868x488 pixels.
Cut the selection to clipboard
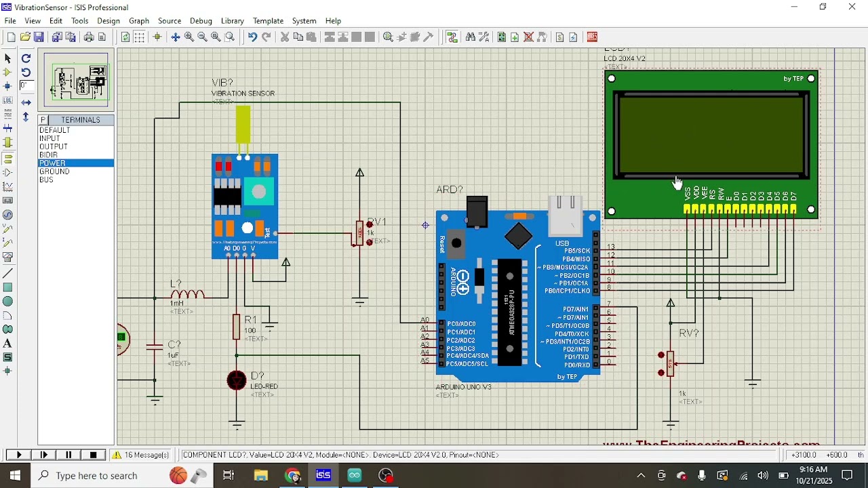pyautogui.click(x=285, y=37)
